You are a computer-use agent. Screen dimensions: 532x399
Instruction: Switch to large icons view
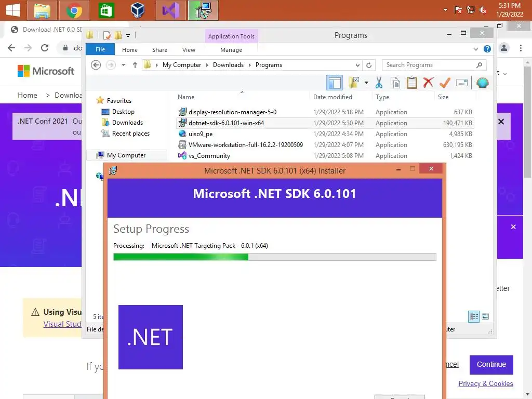486,316
